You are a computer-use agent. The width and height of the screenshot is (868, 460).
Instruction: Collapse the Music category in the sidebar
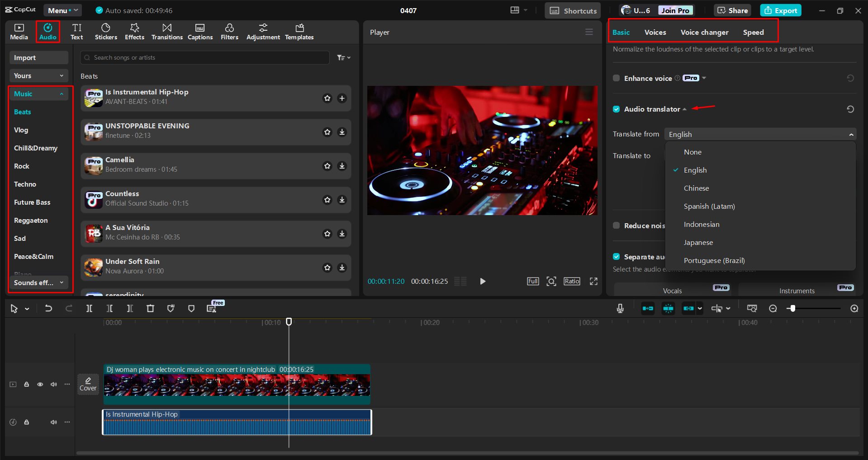pyautogui.click(x=62, y=94)
